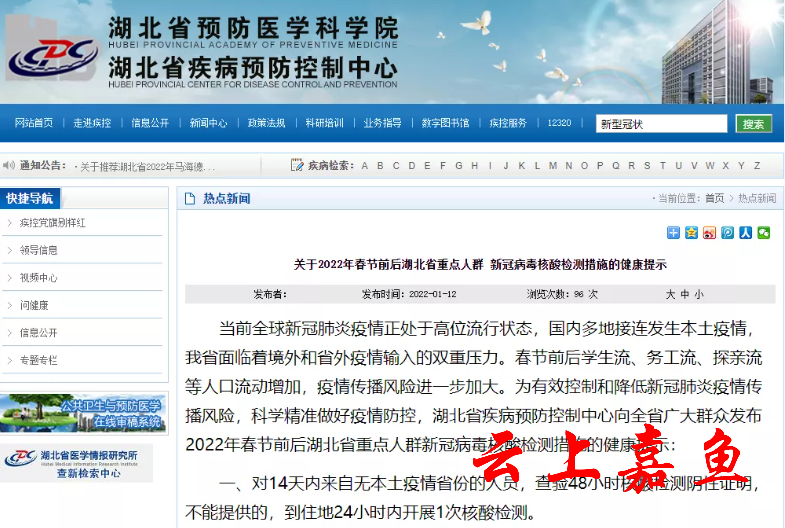Click the blue plus share-more icon
Screen dimensions: 785x528
click(673, 232)
